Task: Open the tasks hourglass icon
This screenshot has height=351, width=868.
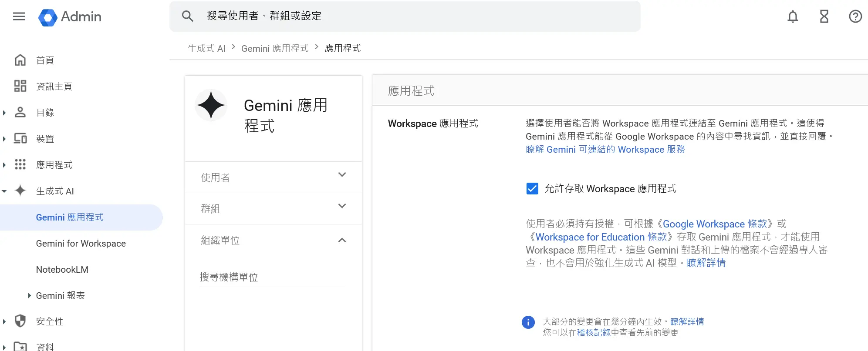Action: (x=824, y=17)
